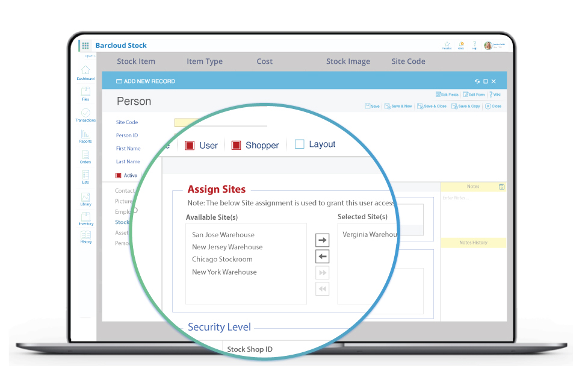Open the app grid menu icon
This screenshot has height=392, width=588.
[85, 45]
